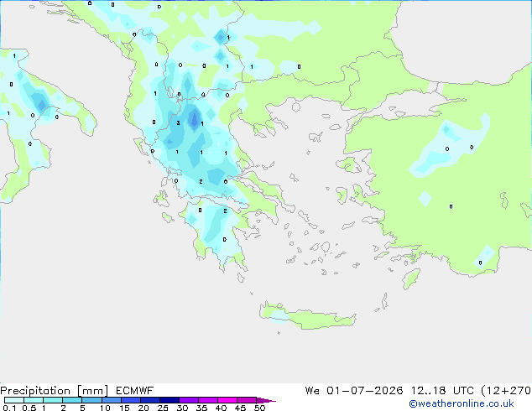The image size is (532, 411).
Task: Click the 'Precipitation [mm]' title text
Action: (x=55, y=391)
